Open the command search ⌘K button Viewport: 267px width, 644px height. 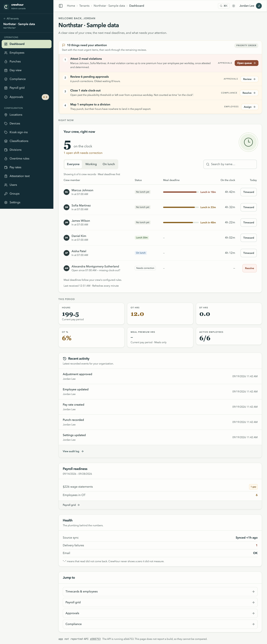224,6
